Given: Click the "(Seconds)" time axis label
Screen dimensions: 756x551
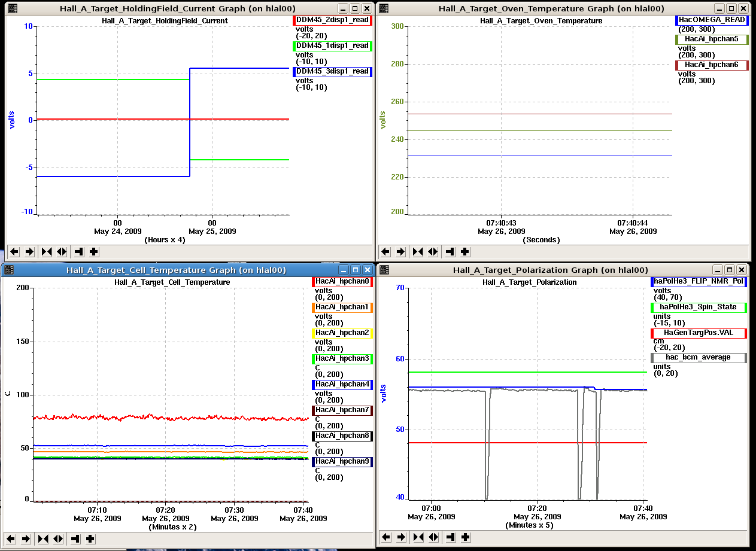Looking at the screenshot, I should pyautogui.click(x=541, y=239).
